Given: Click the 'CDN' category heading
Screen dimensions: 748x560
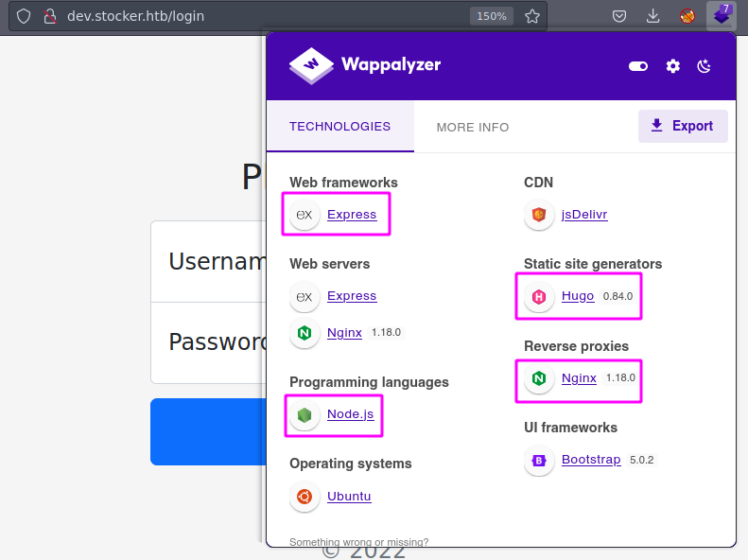Looking at the screenshot, I should 539,183.
